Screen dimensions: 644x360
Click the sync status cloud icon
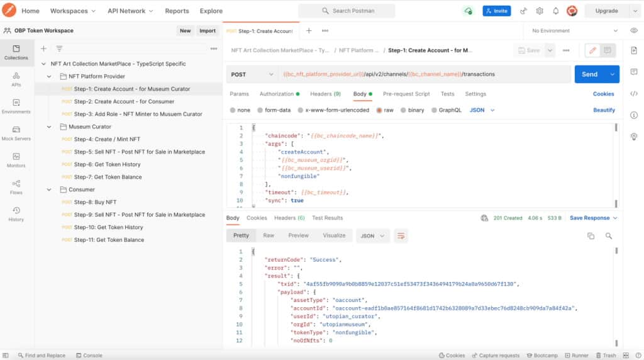click(468, 11)
